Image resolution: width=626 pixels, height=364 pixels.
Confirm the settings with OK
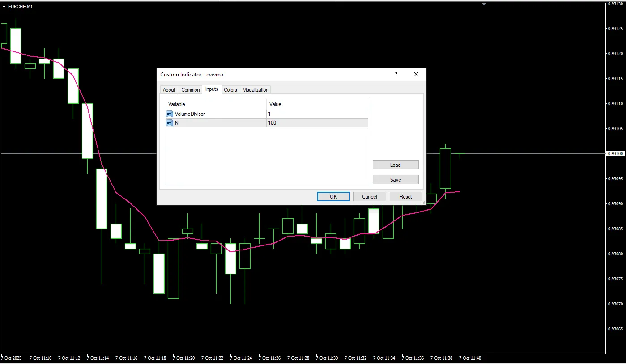coord(333,197)
